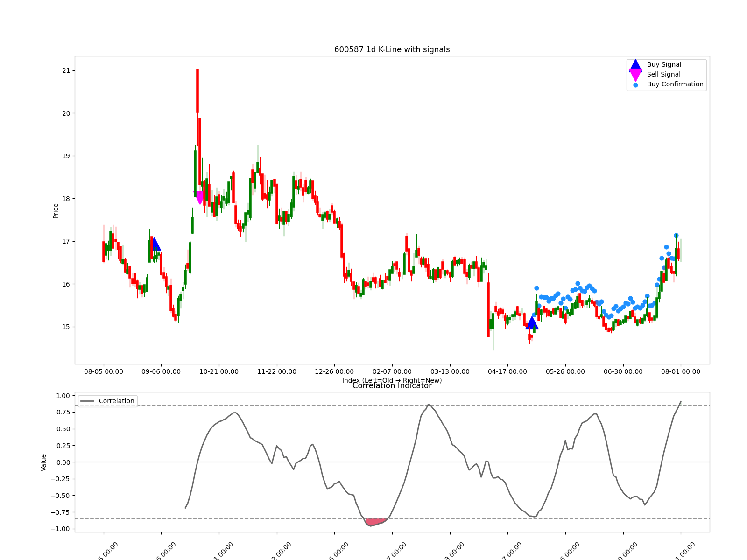
Task: Select the blue buy signal marker near price 15
Action: (x=532, y=322)
